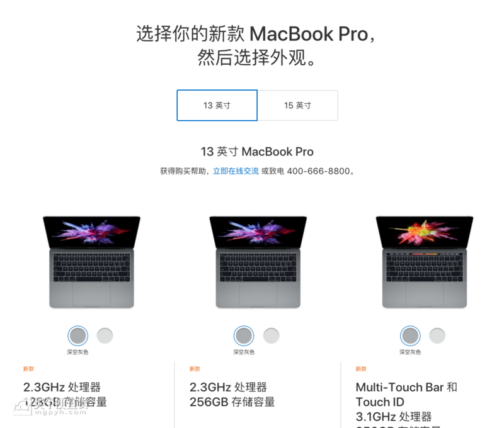Choose space gray swatch for middle MacBook
Image resolution: width=504 pixels, height=428 pixels.
[x=244, y=336]
